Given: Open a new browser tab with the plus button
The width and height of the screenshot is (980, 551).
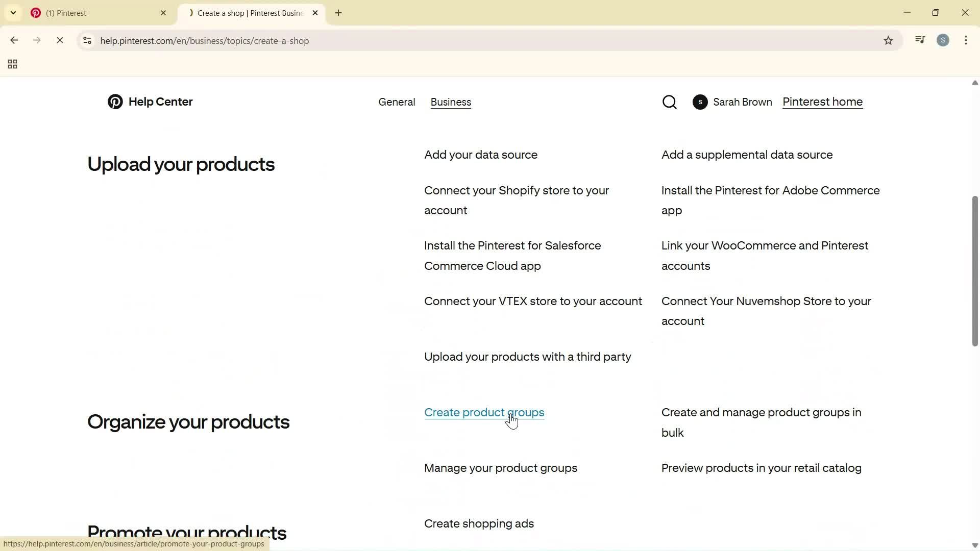Looking at the screenshot, I should tap(338, 13).
